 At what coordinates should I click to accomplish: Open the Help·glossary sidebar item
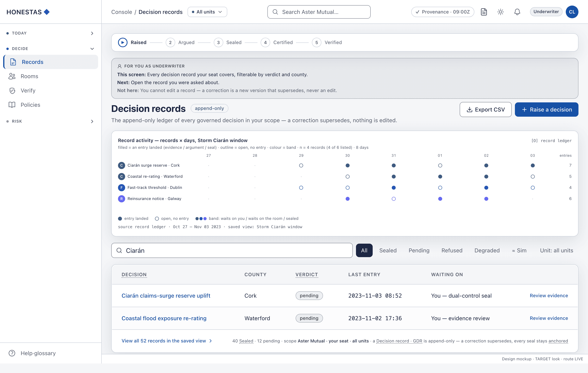(50, 353)
